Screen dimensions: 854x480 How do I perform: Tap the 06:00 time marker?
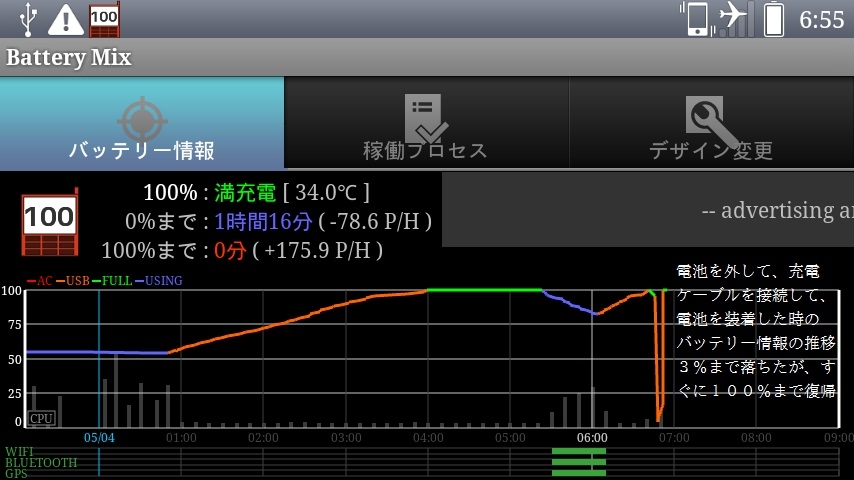(x=592, y=438)
